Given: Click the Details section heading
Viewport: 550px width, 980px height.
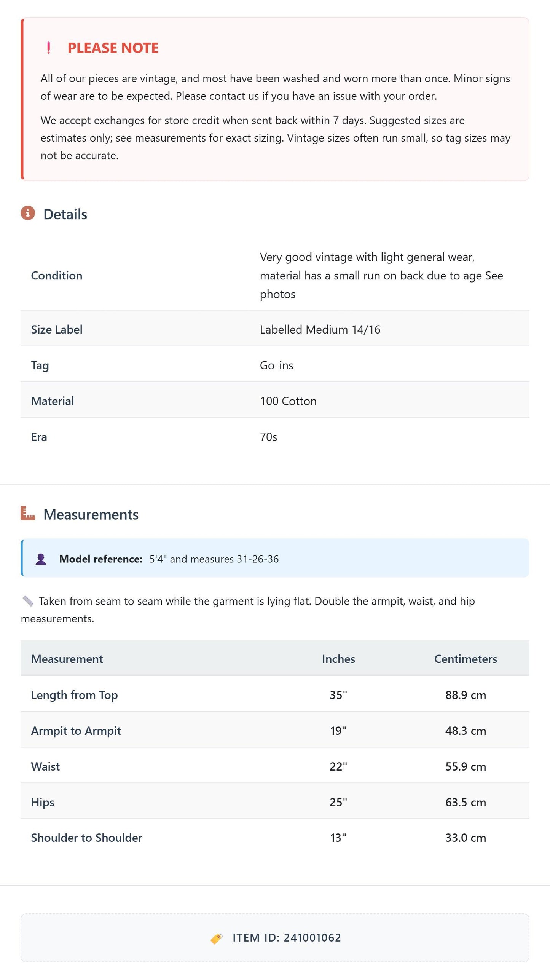Looking at the screenshot, I should click(65, 214).
